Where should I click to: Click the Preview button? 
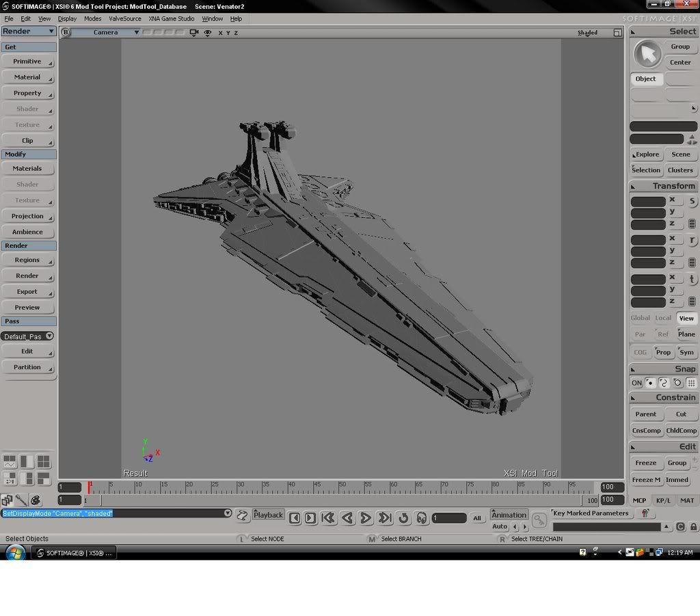(27, 307)
